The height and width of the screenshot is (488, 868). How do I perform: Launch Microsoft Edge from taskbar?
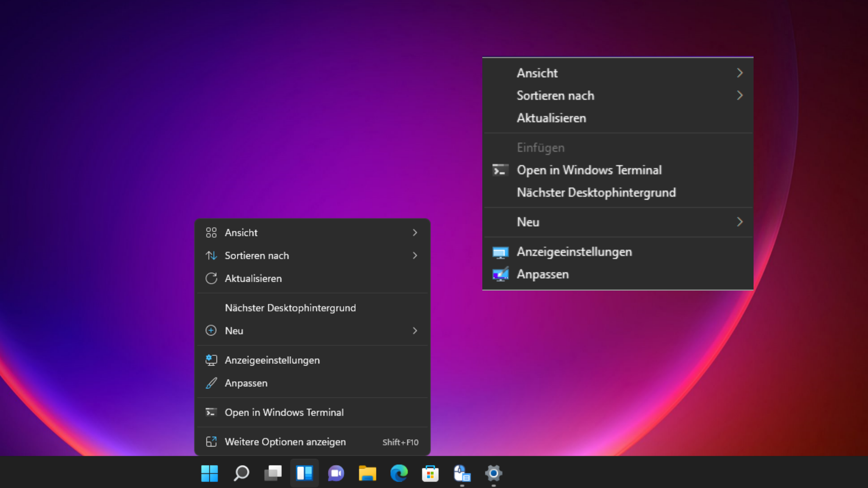pos(399,473)
